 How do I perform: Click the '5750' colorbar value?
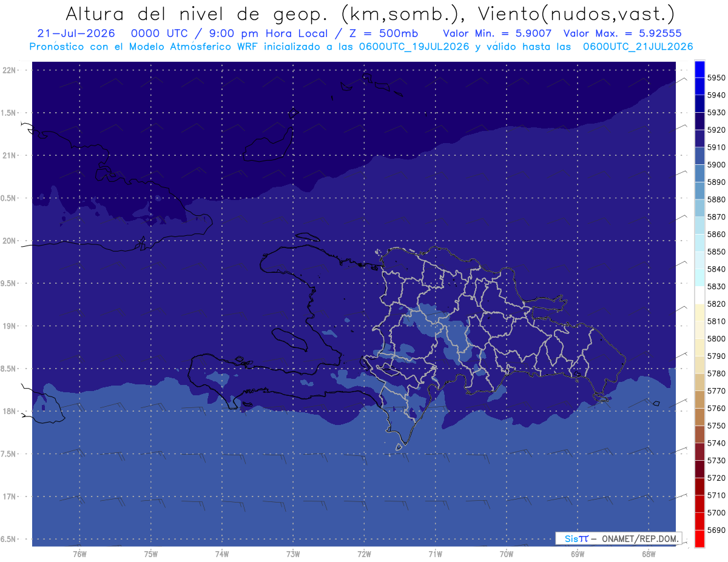[x=716, y=426]
